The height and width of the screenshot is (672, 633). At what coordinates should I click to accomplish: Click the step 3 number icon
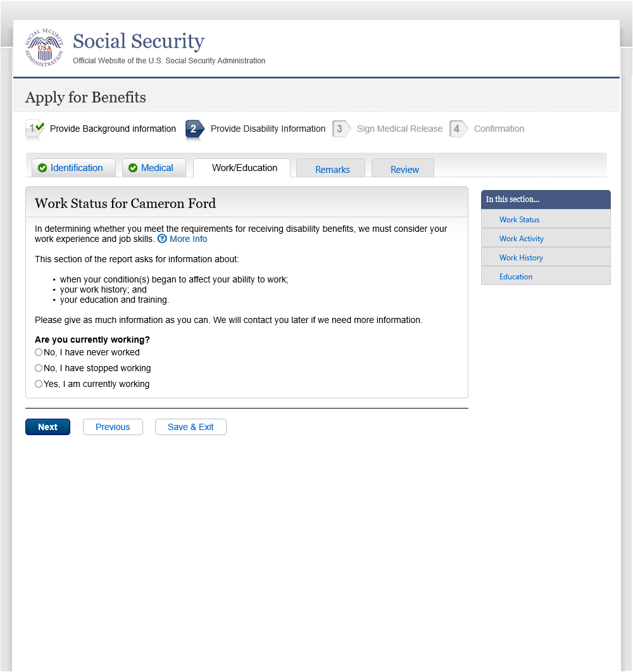(341, 129)
